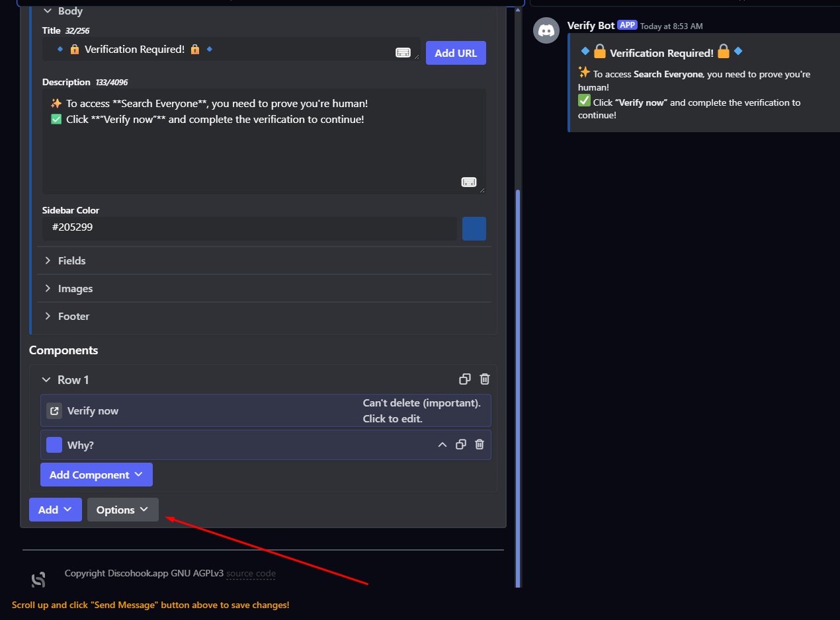Open the Options dropdown menu
The height and width of the screenshot is (620, 840).
coord(123,510)
